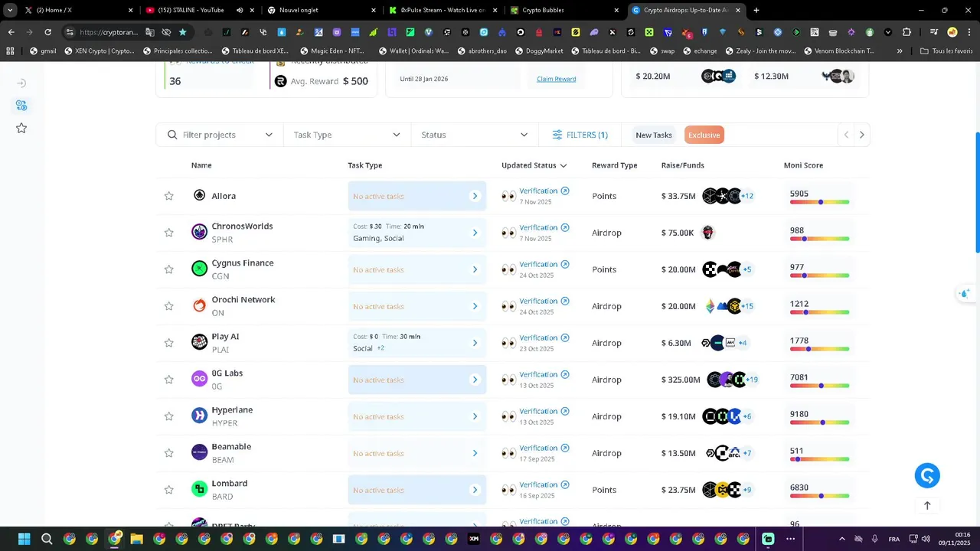
Task: Star the Beamable project row
Action: (169, 453)
